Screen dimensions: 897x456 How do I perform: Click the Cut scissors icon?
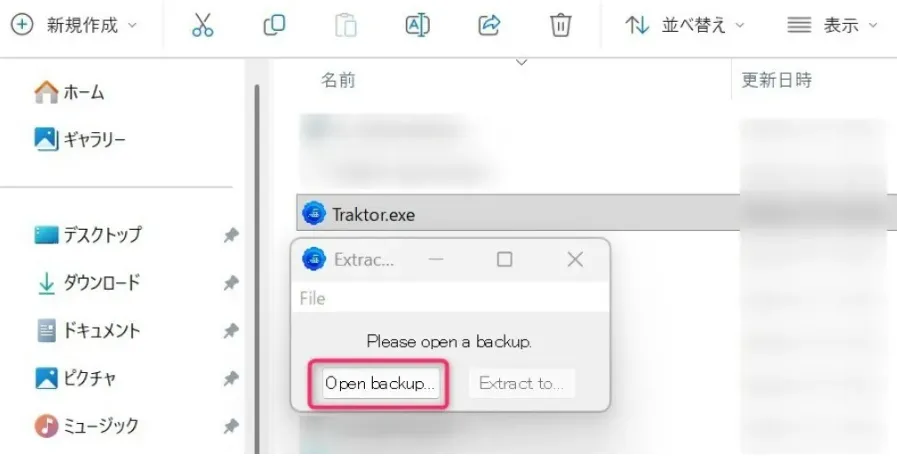coord(203,25)
